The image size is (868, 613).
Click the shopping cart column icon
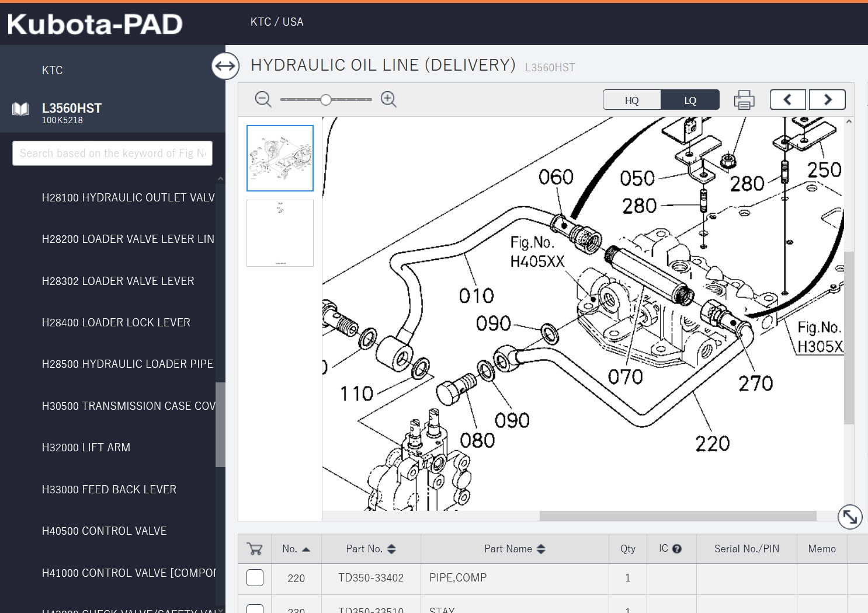point(255,549)
